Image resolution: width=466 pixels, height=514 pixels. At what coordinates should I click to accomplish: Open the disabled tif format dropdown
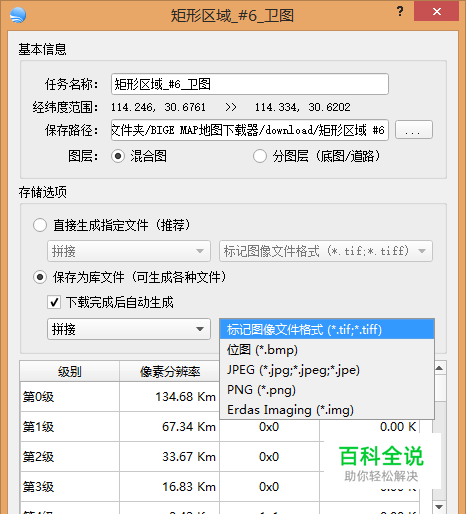click(326, 251)
